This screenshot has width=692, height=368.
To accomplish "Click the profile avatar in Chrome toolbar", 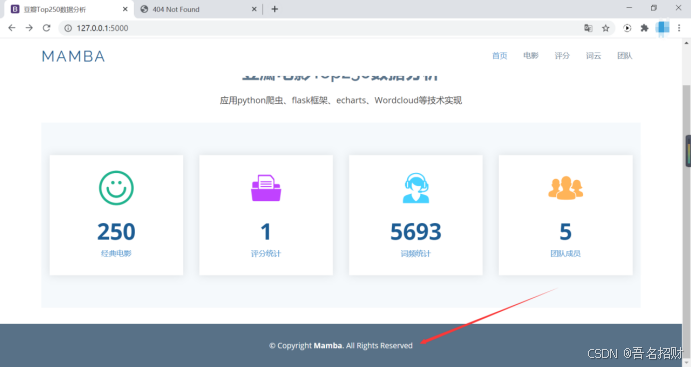I will pyautogui.click(x=662, y=28).
